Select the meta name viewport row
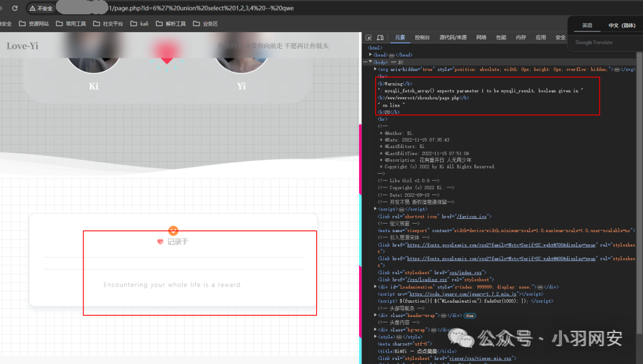This screenshot has height=364, width=643. pos(506,231)
